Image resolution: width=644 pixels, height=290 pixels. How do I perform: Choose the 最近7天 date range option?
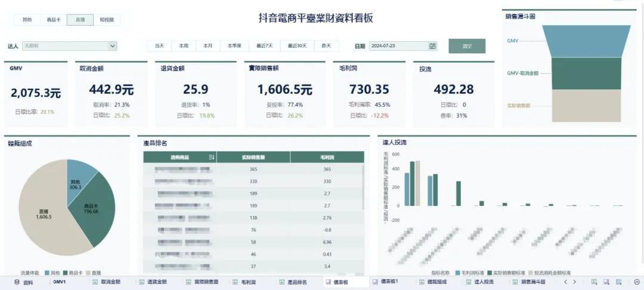(x=265, y=46)
